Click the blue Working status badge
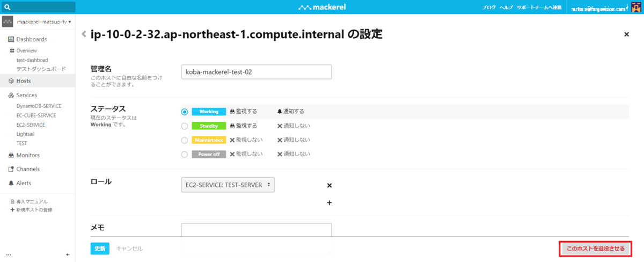 (209, 112)
